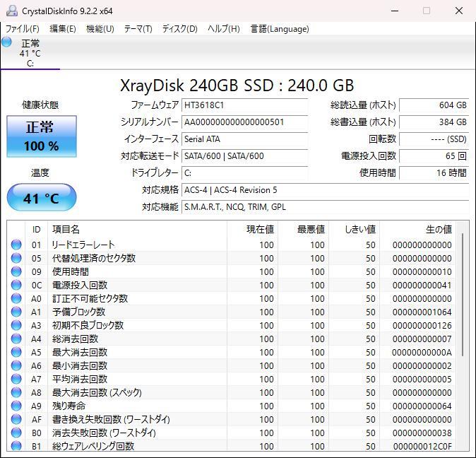Image resolution: width=476 pixels, height=458 pixels.
Task: Click the status orb for row B1 総ウェアレベリング回数
Action: (16, 445)
